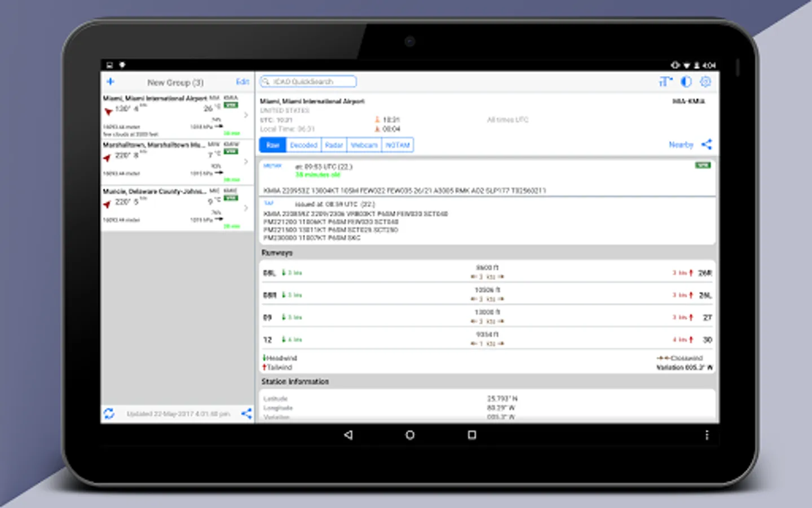Click the sunrise icon beside 10:31
The height and width of the screenshot is (508, 812).
[x=377, y=120]
